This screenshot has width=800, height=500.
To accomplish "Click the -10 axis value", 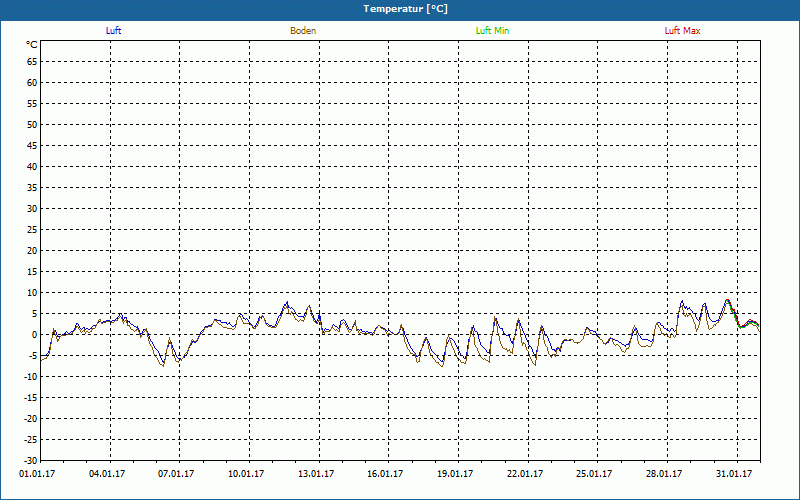I will click(x=31, y=377).
